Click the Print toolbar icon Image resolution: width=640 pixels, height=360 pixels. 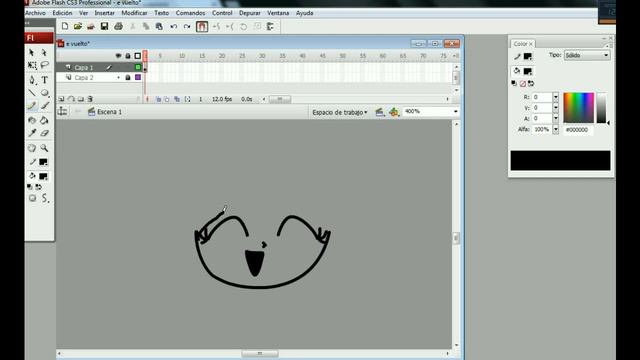pyautogui.click(x=118, y=27)
